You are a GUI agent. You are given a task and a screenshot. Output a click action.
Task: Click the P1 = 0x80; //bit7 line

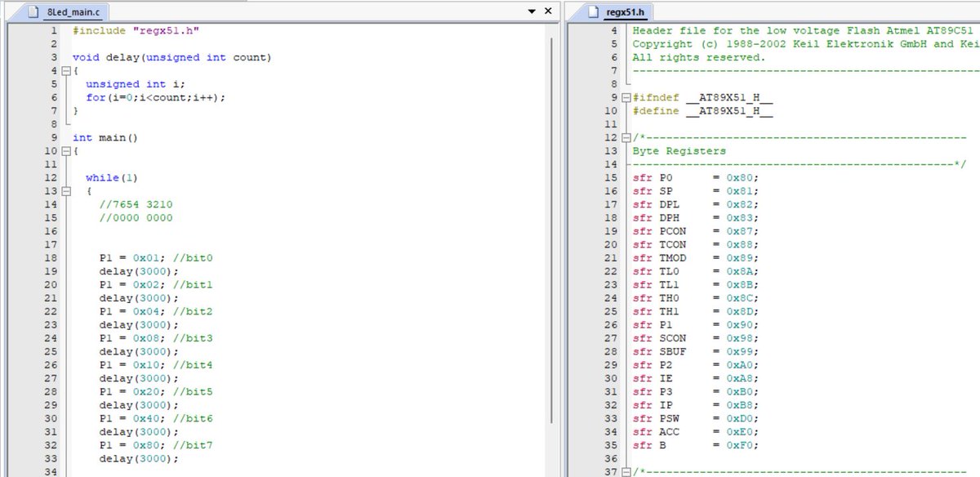coord(156,445)
